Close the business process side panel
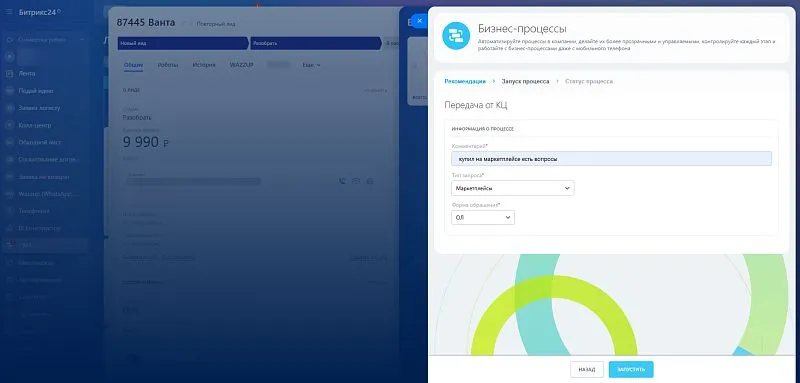The height and width of the screenshot is (383, 800). click(419, 21)
